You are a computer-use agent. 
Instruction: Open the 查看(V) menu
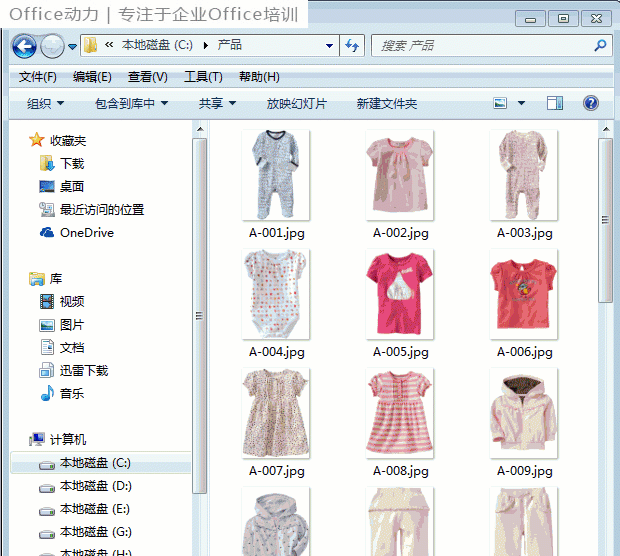(x=147, y=77)
